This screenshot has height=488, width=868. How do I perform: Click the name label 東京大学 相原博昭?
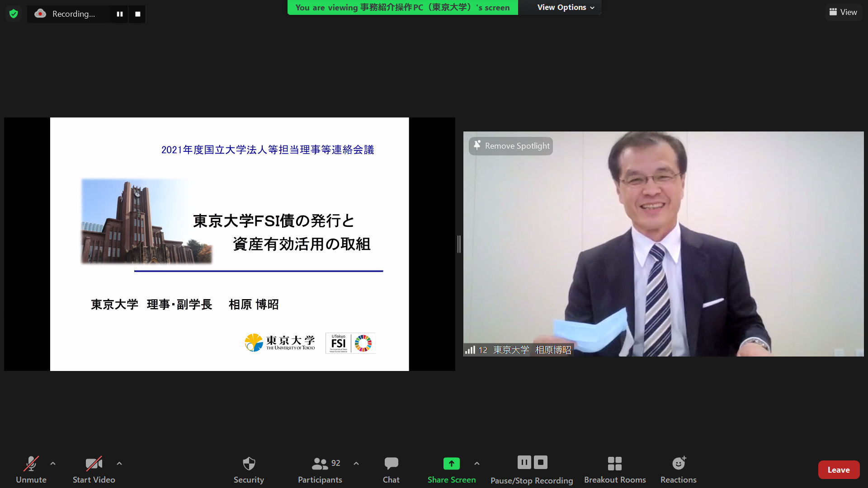tap(532, 350)
